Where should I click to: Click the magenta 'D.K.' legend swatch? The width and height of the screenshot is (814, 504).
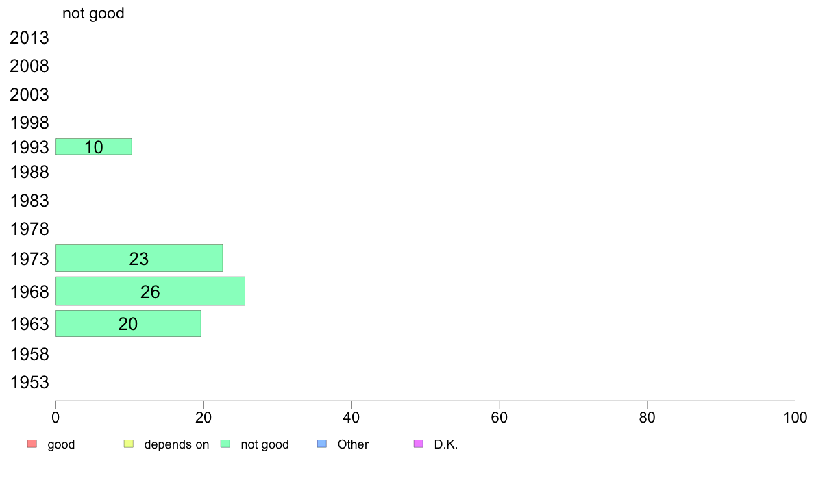419,444
